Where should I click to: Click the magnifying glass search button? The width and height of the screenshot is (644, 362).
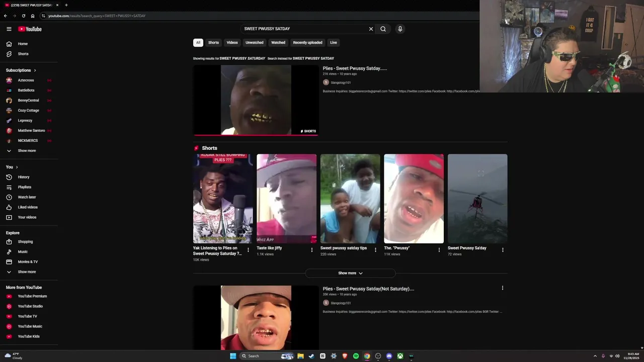(383, 29)
